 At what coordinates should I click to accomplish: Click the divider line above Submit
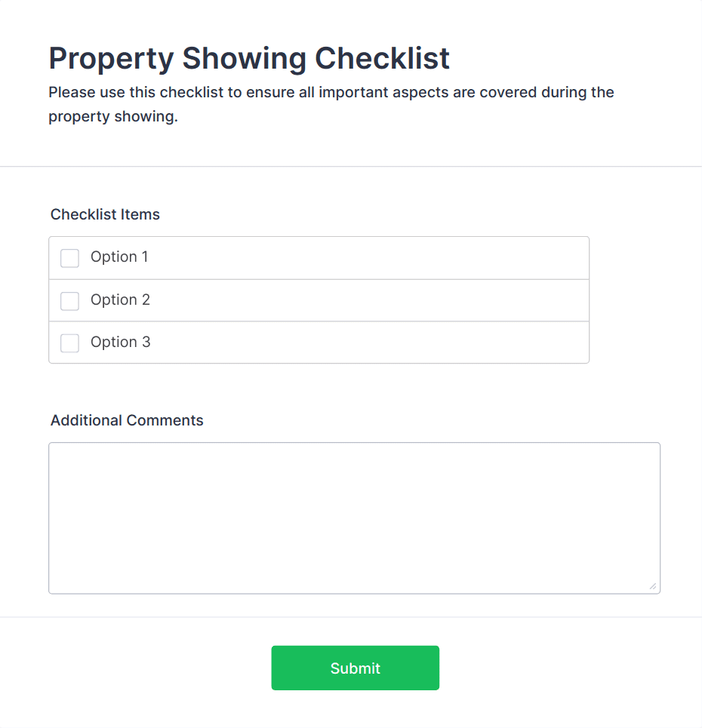point(351,617)
